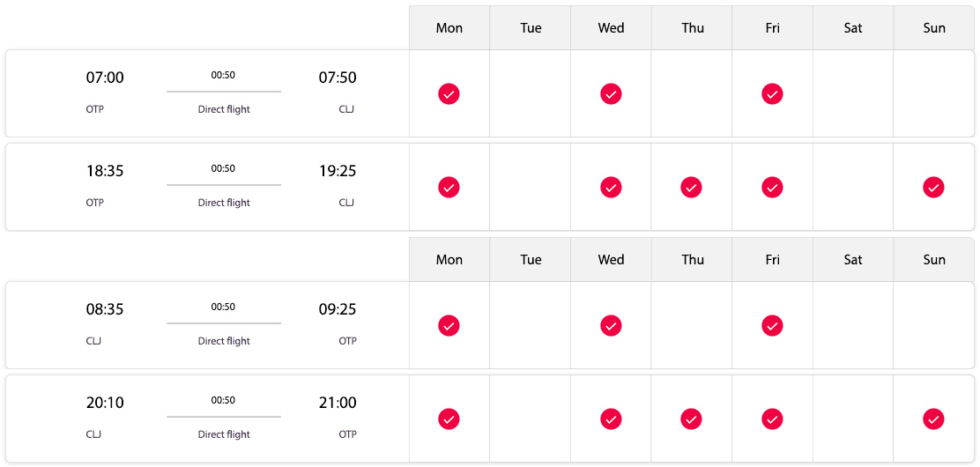
Task: Click Monday checkmark for 07:00 OTP flight
Action: click(x=449, y=93)
